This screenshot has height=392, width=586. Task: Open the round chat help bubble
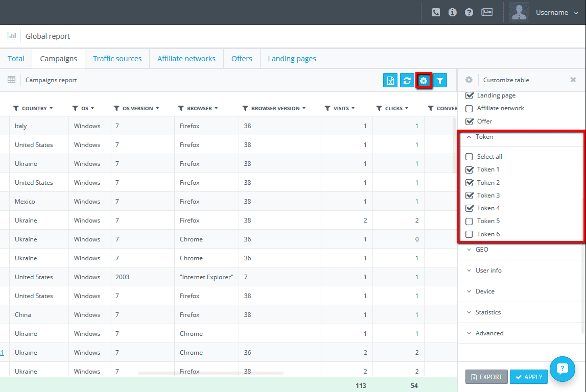(x=562, y=369)
